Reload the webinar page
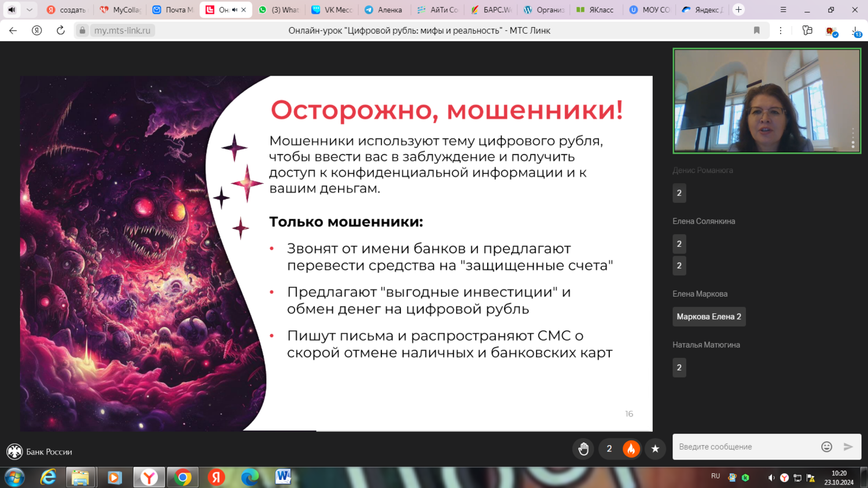This screenshot has height=488, width=868. [60, 30]
